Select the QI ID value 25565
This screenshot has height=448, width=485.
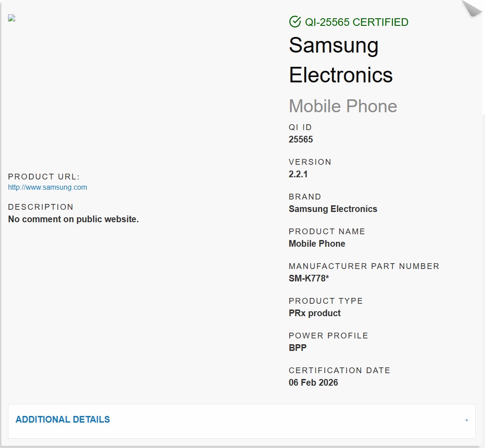(301, 139)
